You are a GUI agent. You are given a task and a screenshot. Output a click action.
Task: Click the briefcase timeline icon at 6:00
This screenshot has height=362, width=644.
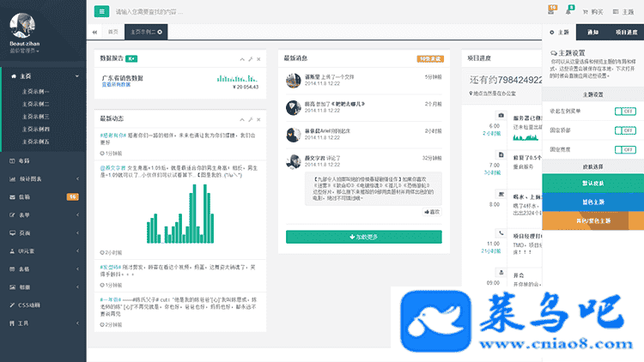click(x=501, y=115)
